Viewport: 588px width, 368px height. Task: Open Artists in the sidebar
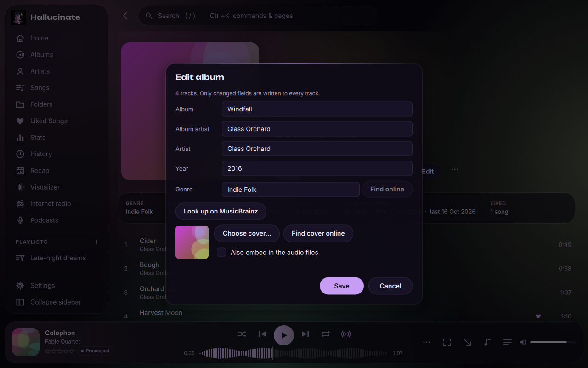[x=57, y=71]
